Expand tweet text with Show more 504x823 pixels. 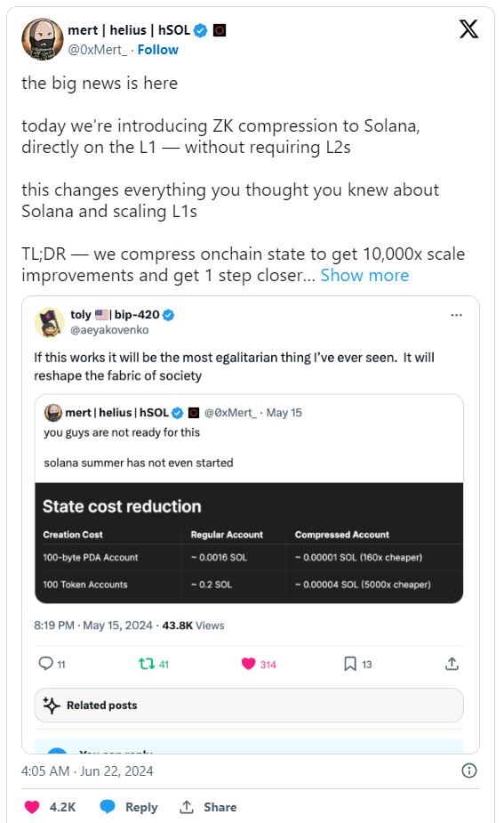pos(364,275)
